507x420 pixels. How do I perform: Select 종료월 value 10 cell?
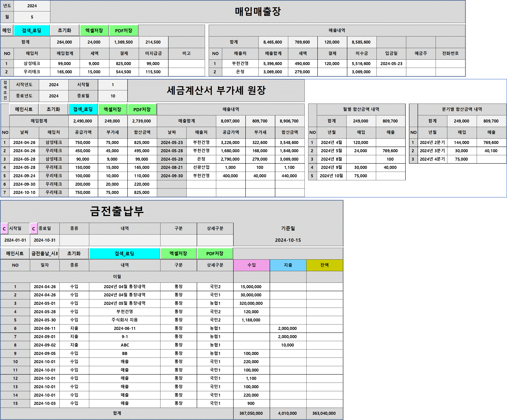click(113, 96)
